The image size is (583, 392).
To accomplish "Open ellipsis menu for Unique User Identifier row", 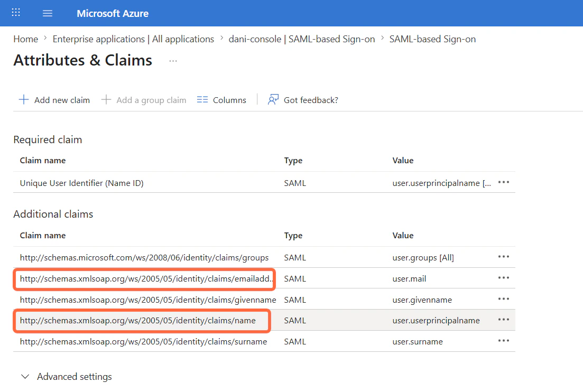I will click(x=503, y=182).
